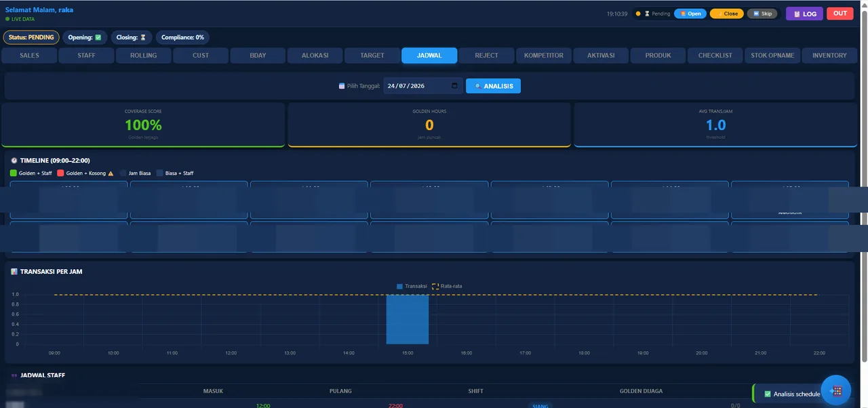Image resolution: width=868 pixels, height=408 pixels.
Task: Click the Golden Hours card showing 0
Action: pyautogui.click(x=429, y=125)
